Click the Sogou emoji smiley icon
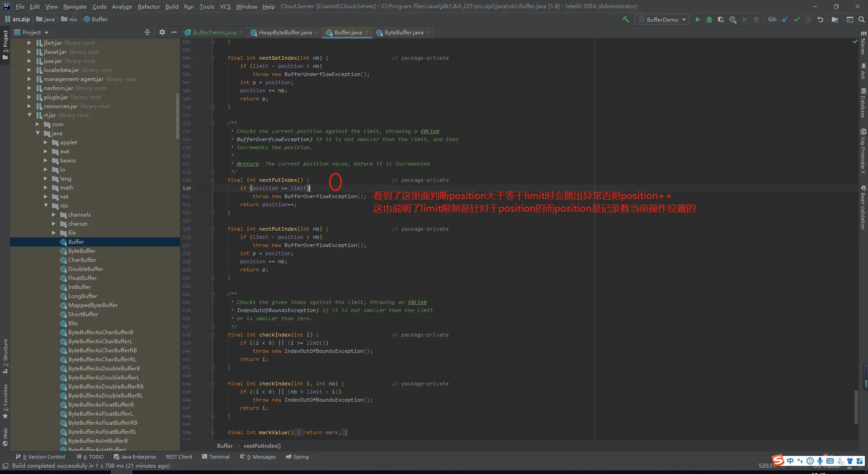The image size is (868, 474). [x=810, y=461]
